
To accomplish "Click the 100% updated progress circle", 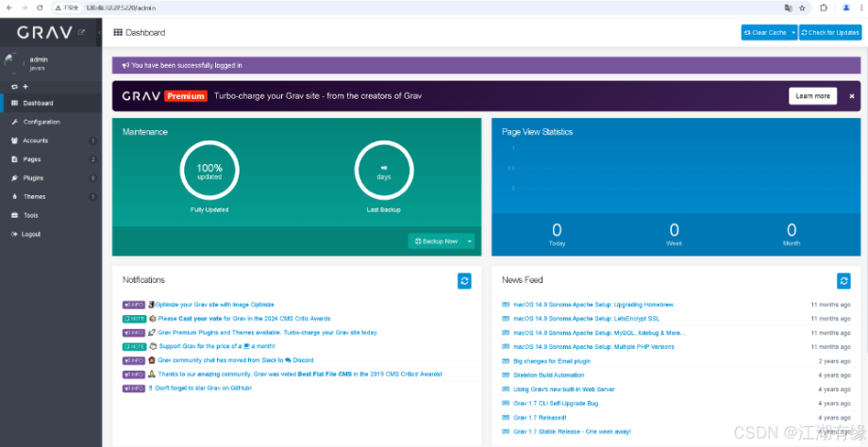I will click(209, 171).
